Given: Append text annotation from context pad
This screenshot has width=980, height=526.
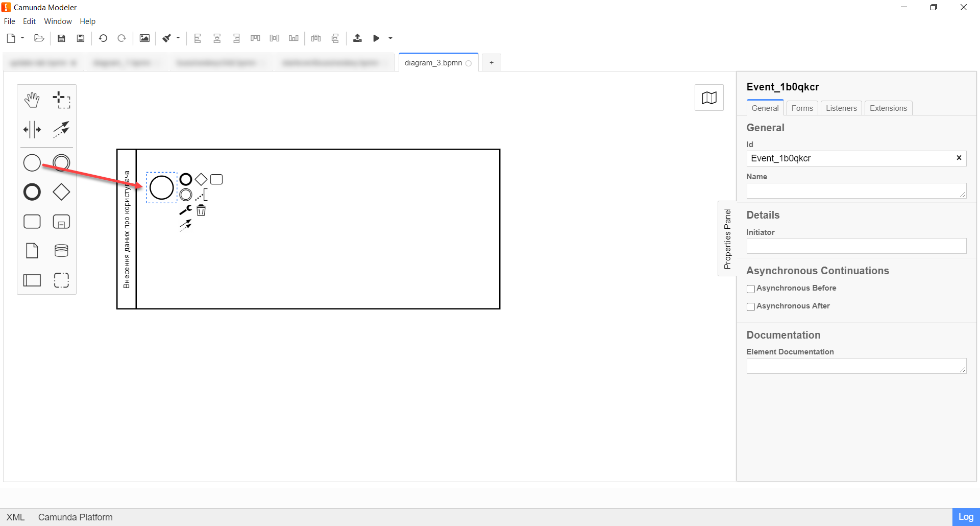Looking at the screenshot, I should click(x=201, y=195).
